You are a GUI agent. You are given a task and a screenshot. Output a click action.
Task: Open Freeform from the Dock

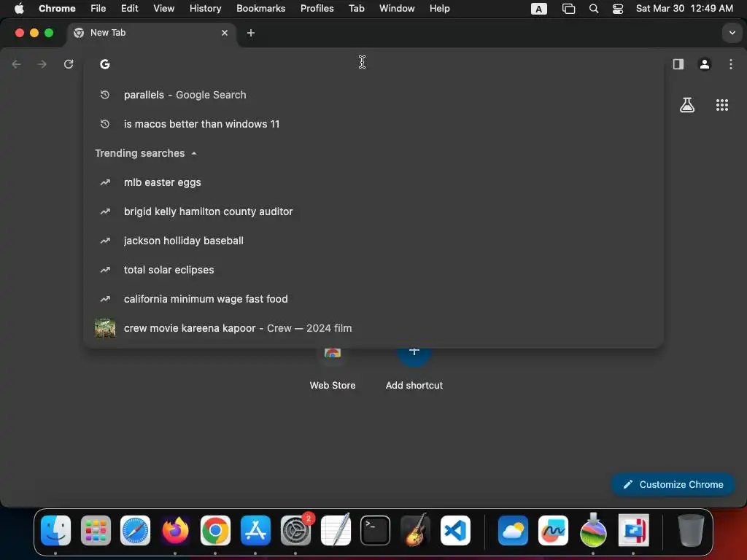point(553,531)
